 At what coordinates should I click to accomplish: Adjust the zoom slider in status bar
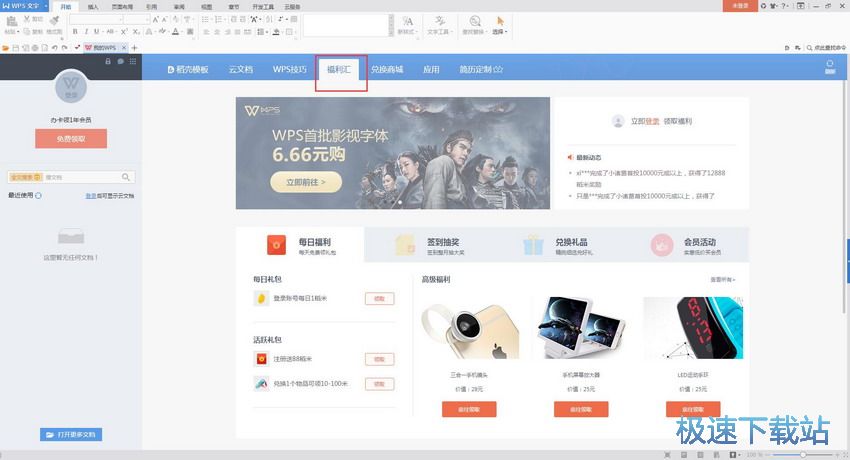point(802,455)
